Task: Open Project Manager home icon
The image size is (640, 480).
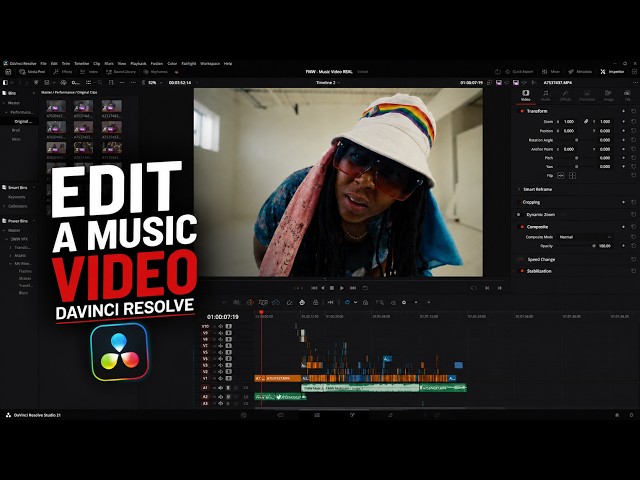Action: tap(617, 415)
